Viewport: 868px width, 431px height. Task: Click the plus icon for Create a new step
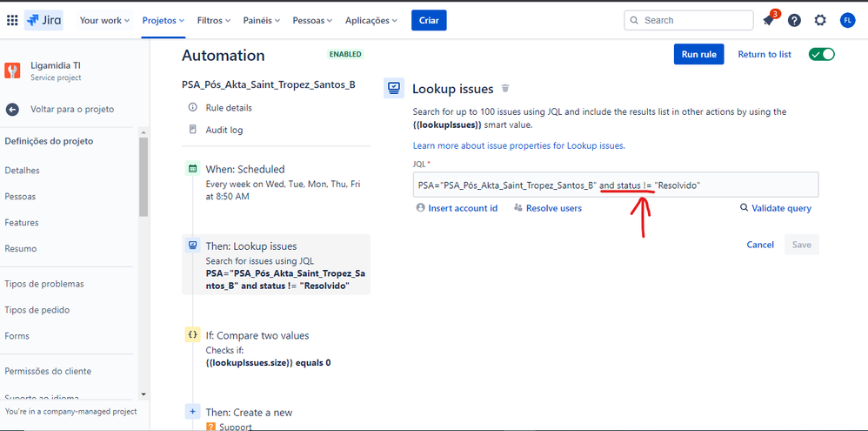(x=192, y=412)
